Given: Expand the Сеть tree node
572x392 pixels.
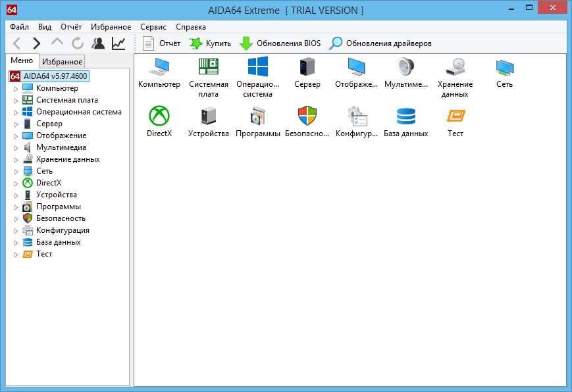Looking at the screenshot, I should pos(16,172).
